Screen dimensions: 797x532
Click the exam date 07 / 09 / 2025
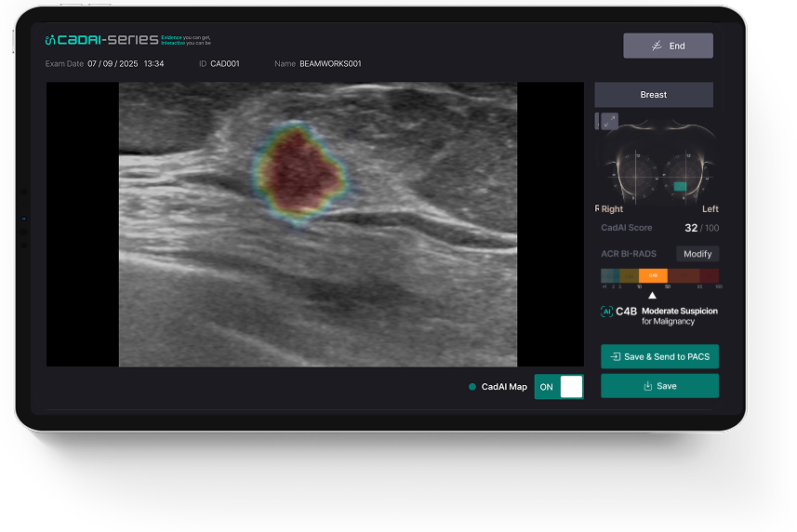click(x=113, y=63)
